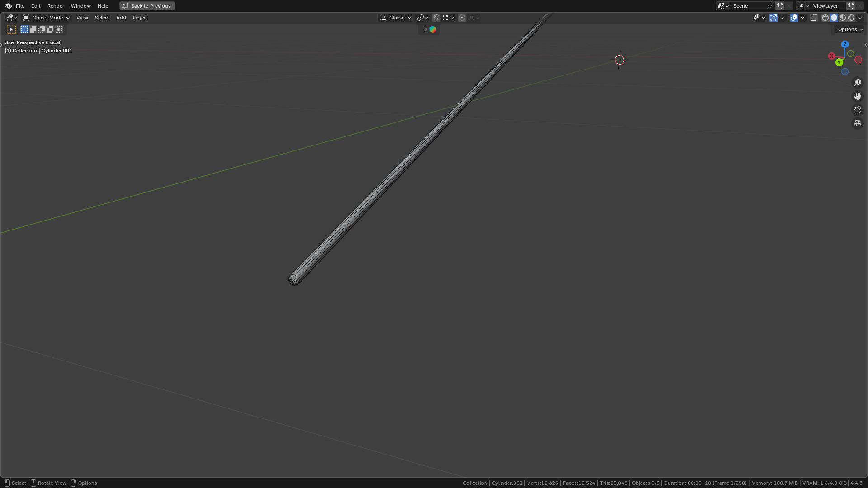This screenshot has width=868, height=488.
Task: Click the Scene name field
Action: pyautogui.click(x=748, y=6)
